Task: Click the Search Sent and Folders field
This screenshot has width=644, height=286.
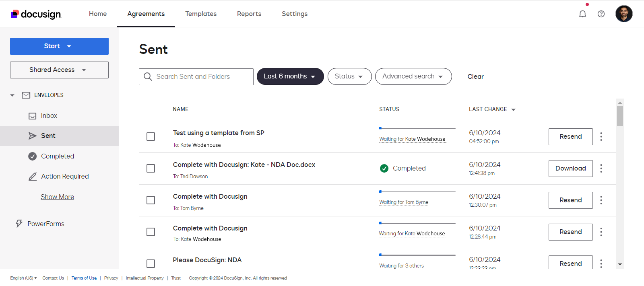Action: point(201,77)
